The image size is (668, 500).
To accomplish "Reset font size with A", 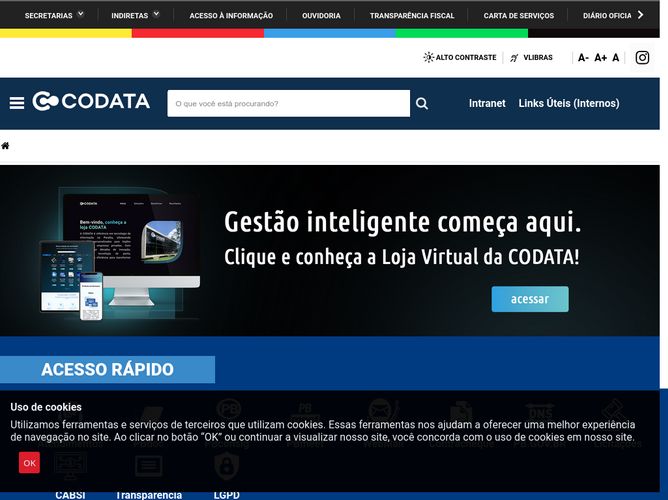I will (615, 57).
